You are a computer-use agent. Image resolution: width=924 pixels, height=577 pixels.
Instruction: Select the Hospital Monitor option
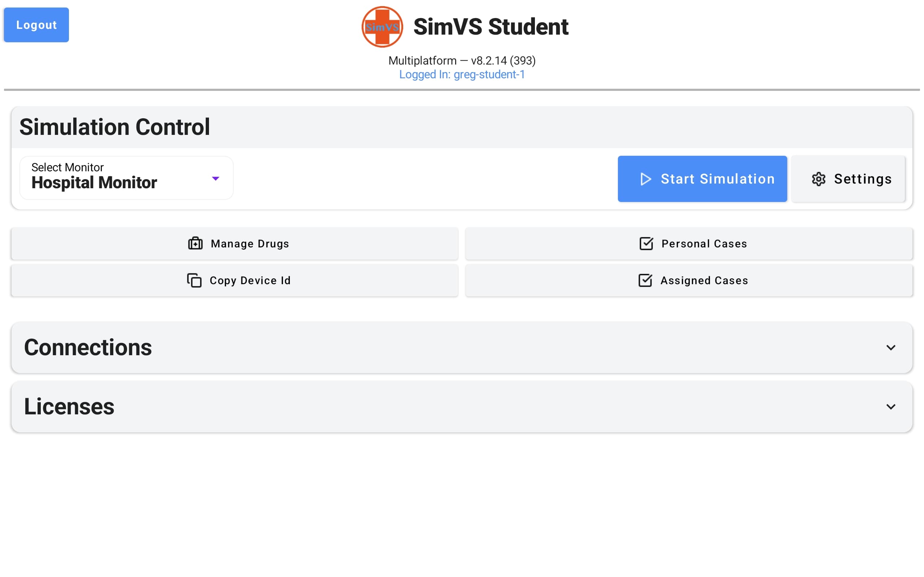pyautogui.click(x=94, y=182)
